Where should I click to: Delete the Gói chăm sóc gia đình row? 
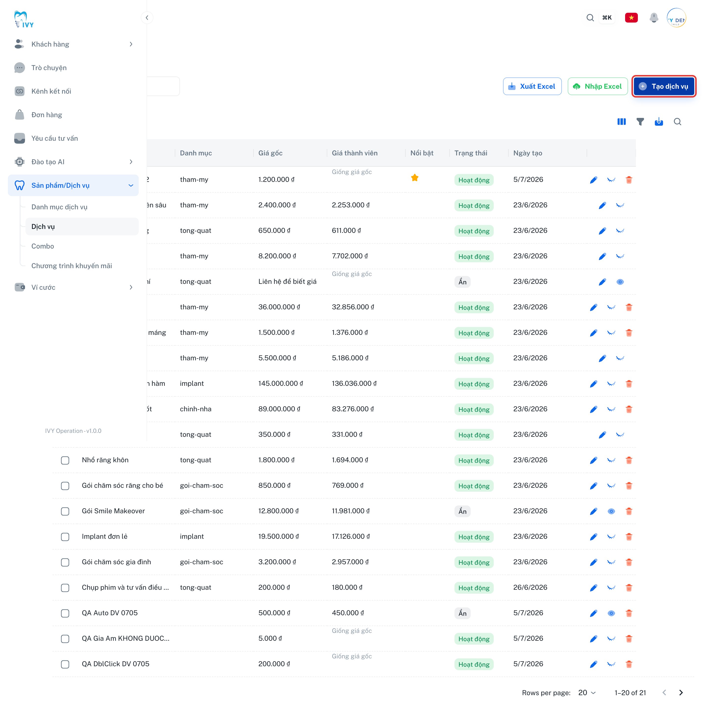[x=629, y=562]
